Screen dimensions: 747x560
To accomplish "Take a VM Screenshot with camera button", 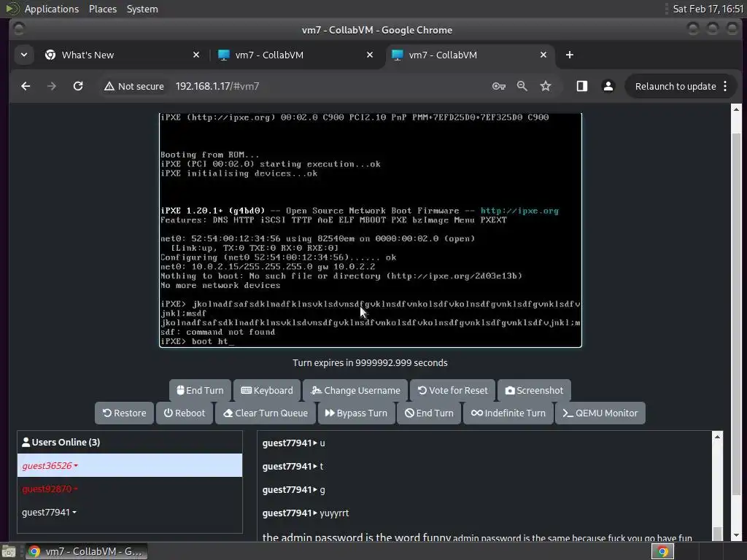I will (534, 391).
